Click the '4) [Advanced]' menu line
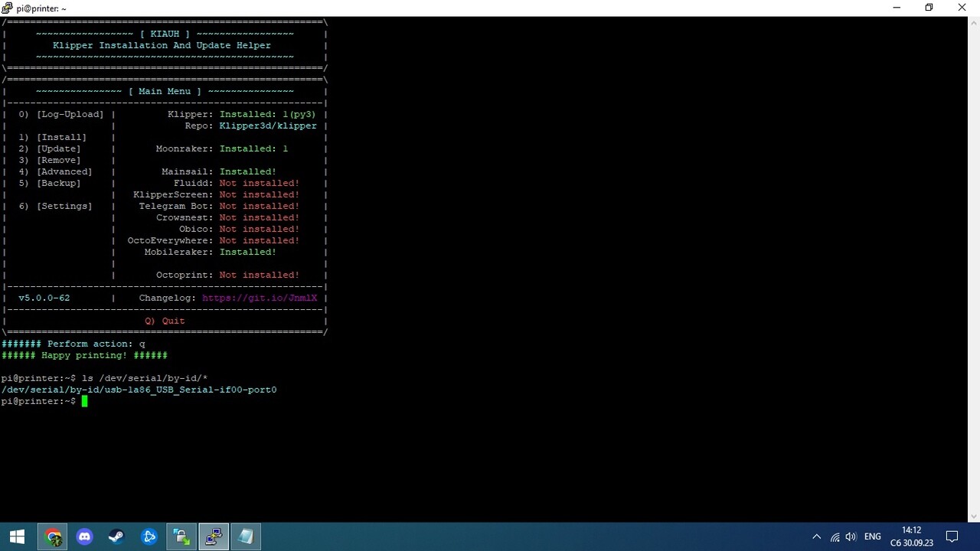Viewport: 980px width, 551px height. (55, 171)
